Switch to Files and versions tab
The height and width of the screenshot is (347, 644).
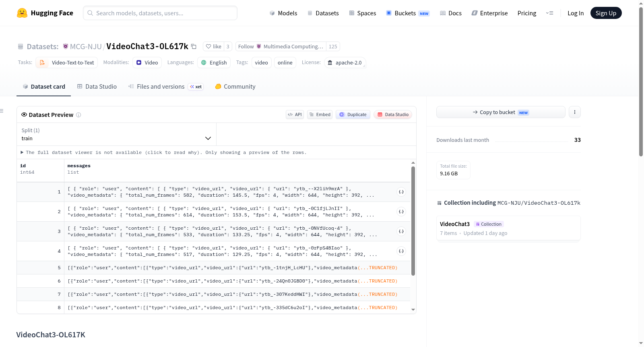coord(166,87)
